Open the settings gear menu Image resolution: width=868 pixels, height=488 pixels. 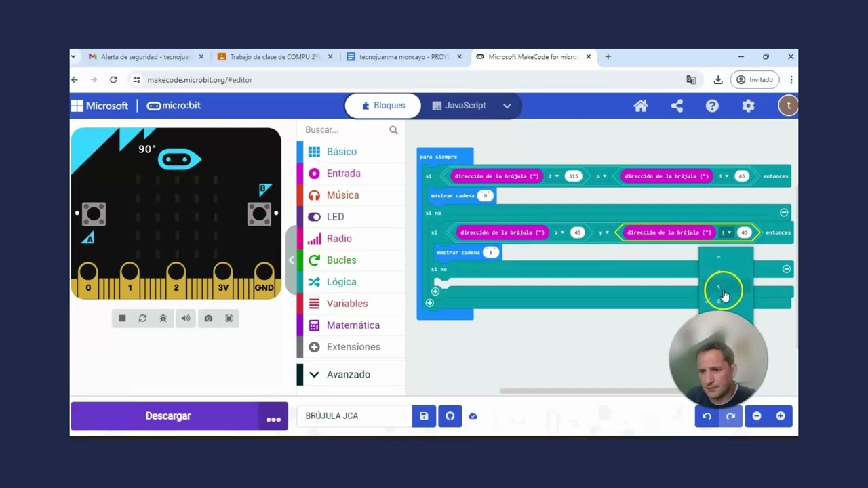coord(748,106)
